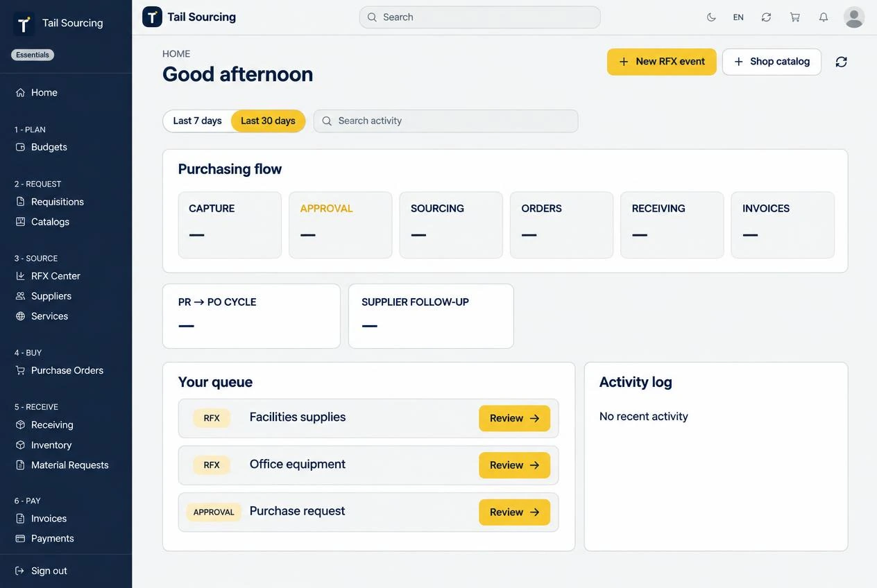Open the user avatar menu
Viewport: 877px width, 588px height.
pos(854,17)
